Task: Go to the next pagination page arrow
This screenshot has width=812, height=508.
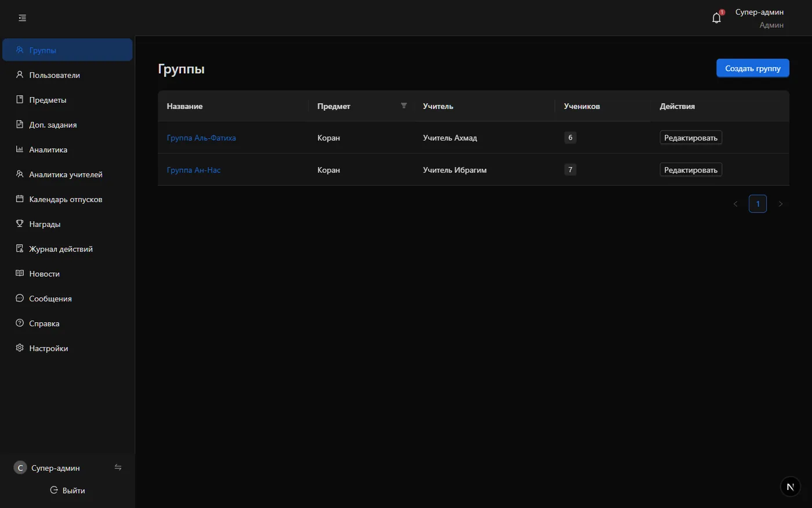Action: pyautogui.click(x=781, y=204)
